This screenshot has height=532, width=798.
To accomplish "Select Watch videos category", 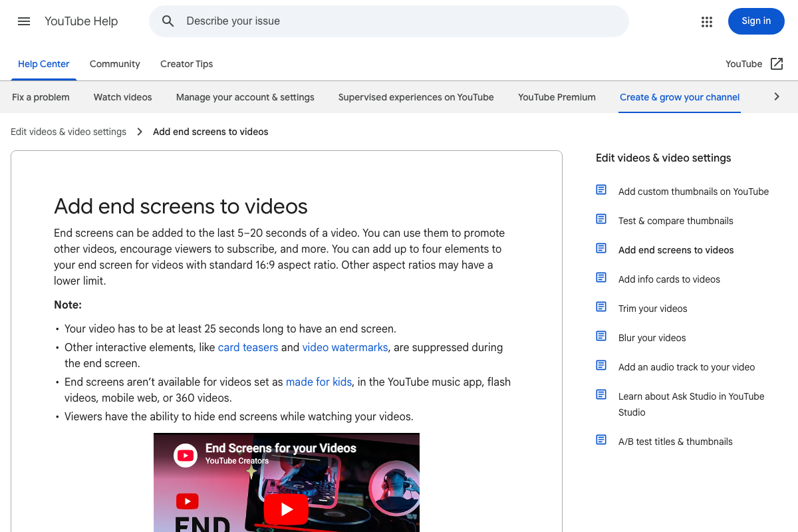I will 123,97.
